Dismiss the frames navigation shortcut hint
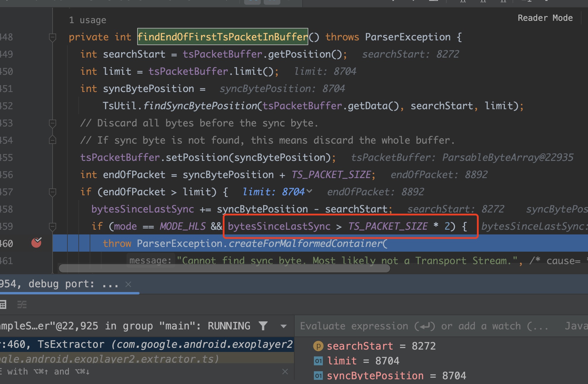This screenshot has height=384, width=588. click(x=285, y=372)
